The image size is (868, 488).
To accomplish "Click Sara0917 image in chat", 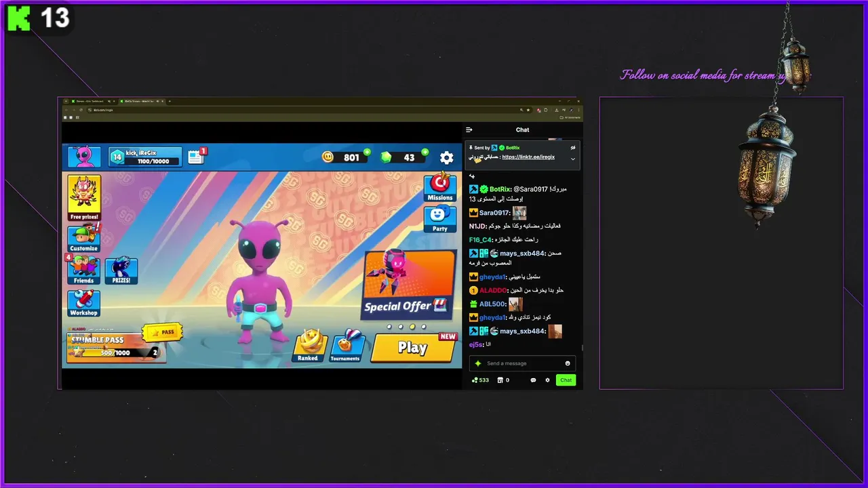I will [x=519, y=212].
